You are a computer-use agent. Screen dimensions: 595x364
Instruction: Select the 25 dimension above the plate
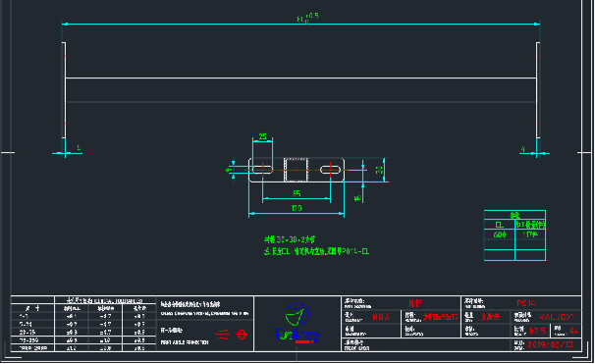262,136
